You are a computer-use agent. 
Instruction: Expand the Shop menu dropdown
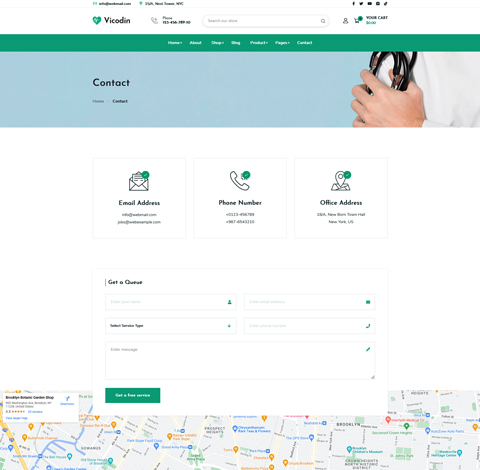pos(217,43)
